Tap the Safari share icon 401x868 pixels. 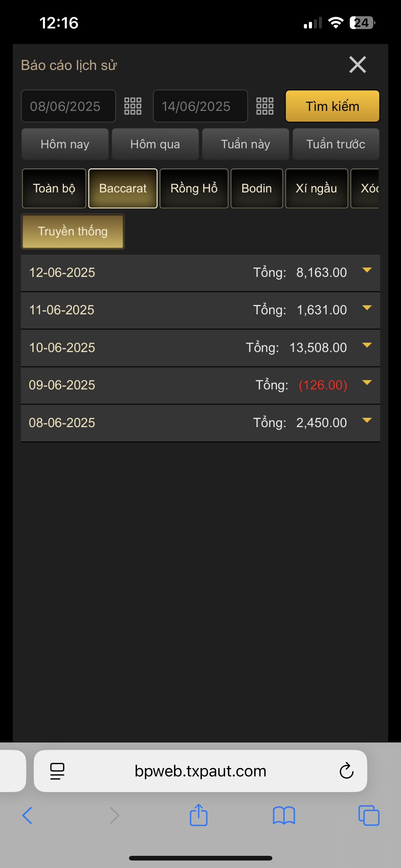(199, 816)
